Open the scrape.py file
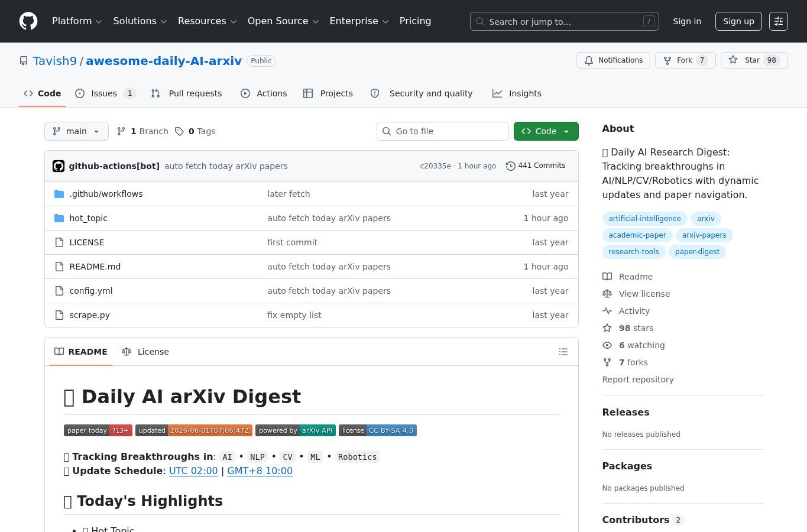Screen dimensions: 807x532 coord(89,315)
